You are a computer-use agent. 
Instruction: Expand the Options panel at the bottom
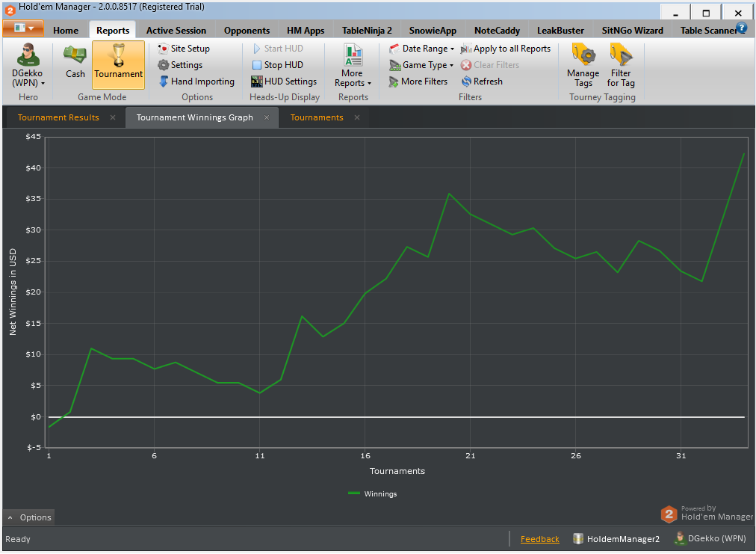tap(29, 517)
